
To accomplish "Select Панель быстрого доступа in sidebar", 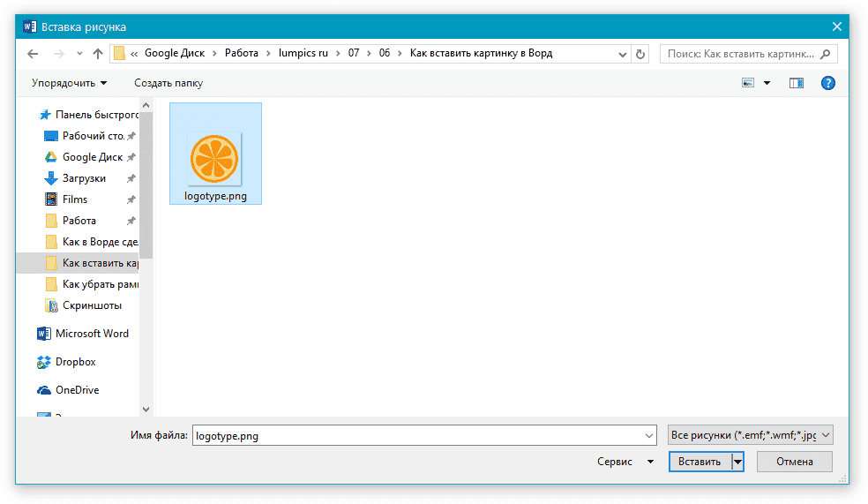I will click(88, 115).
